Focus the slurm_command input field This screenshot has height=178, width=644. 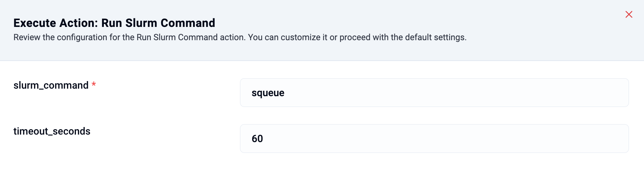434,93
